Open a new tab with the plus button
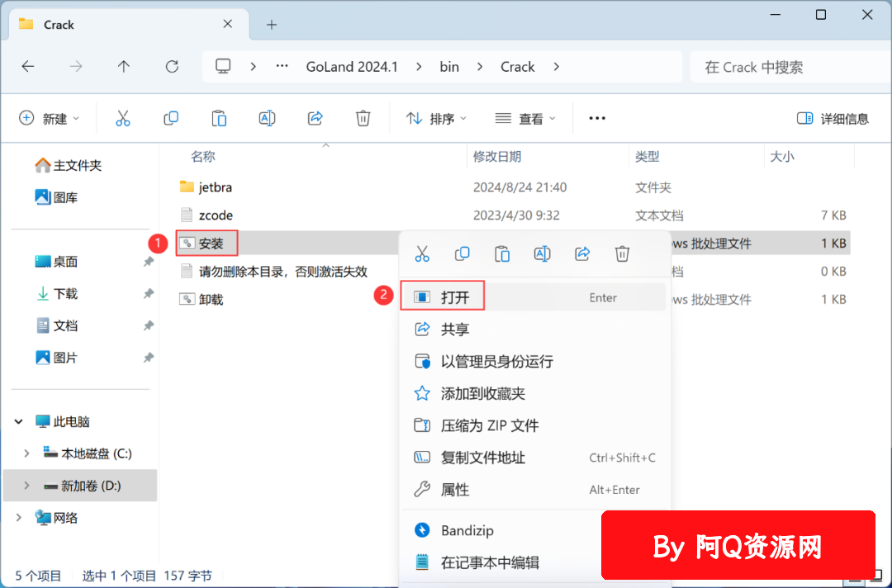Viewport: 892px width, 588px height. (272, 25)
